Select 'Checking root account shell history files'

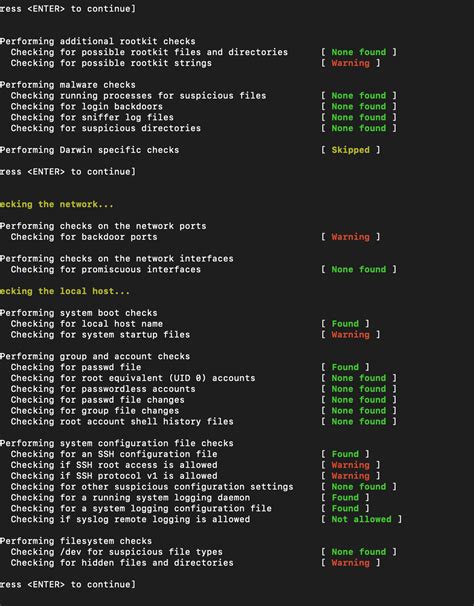click(122, 421)
